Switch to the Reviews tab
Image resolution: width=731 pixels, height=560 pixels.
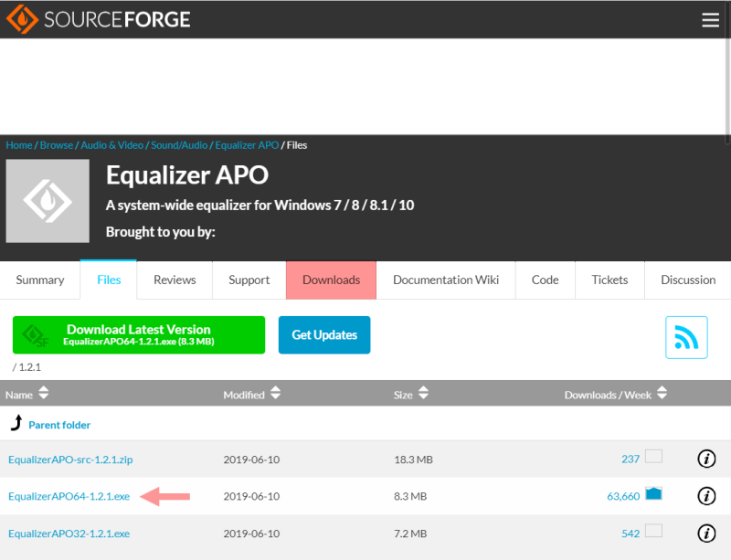coord(175,280)
